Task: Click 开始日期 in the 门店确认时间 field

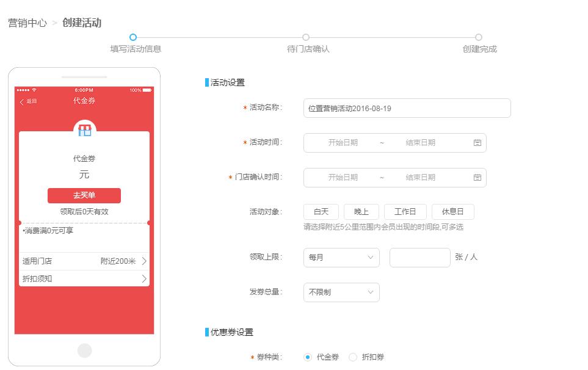Action: click(x=343, y=177)
